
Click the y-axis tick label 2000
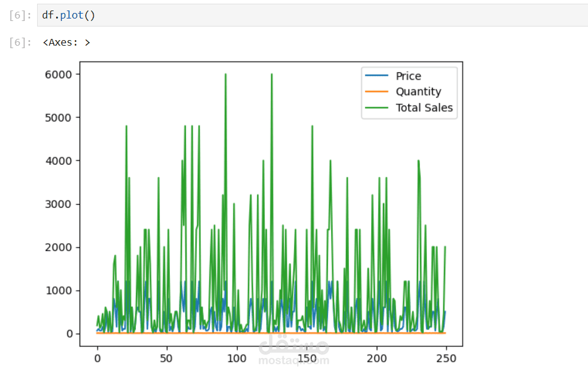pos(58,247)
